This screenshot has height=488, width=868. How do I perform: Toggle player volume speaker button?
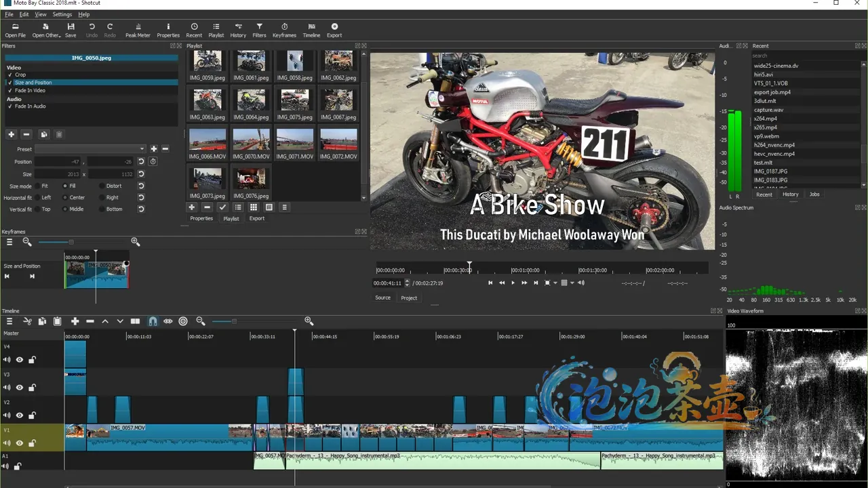click(x=581, y=283)
